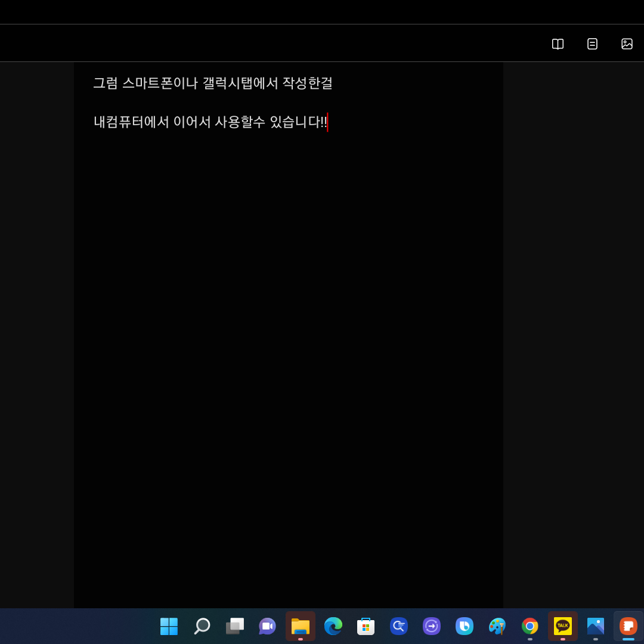Insert a picture with the image icon

[627, 43]
